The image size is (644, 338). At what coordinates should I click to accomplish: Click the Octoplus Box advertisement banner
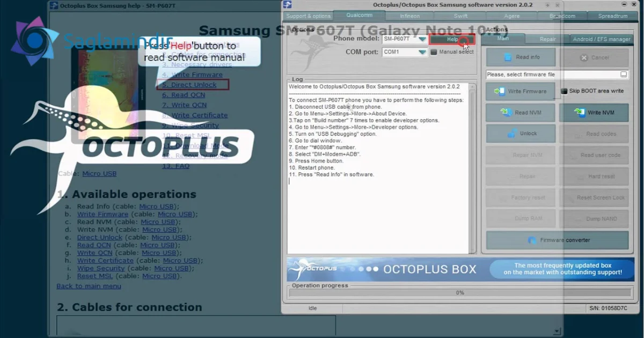click(460, 269)
